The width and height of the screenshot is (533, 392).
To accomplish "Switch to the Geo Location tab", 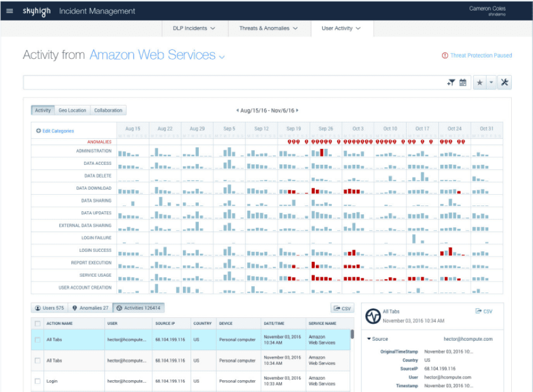I will pyautogui.click(x=72, y=110).
